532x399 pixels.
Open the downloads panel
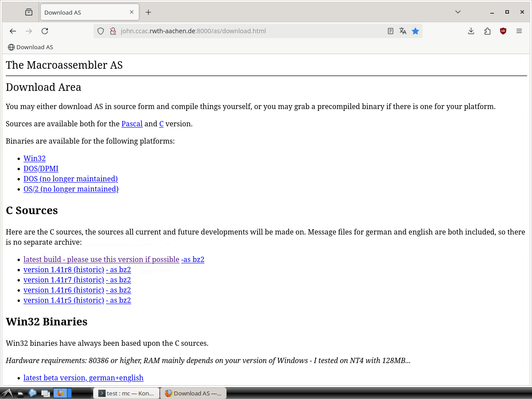click(x=471, y=31)
